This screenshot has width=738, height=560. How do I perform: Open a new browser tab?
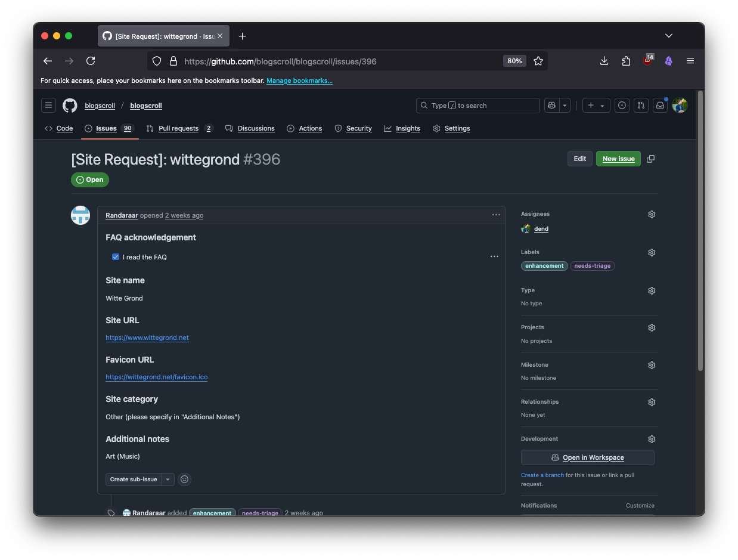point(242,36)
